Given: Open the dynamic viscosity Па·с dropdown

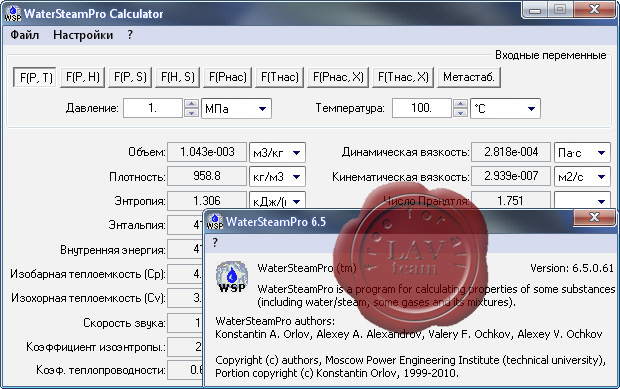Looking at the screenshot, I should 582,153.
